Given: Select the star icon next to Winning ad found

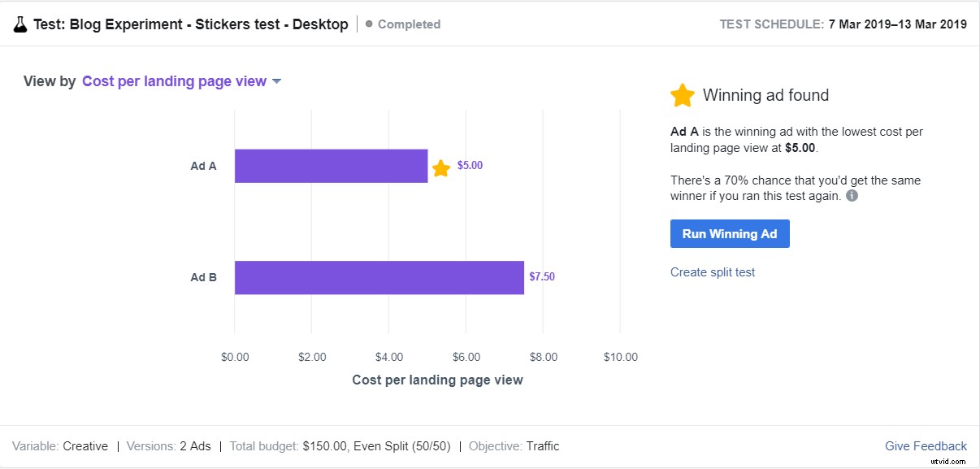Looking at the screenshot, I should pyautogui.click(x=683, y=95).
